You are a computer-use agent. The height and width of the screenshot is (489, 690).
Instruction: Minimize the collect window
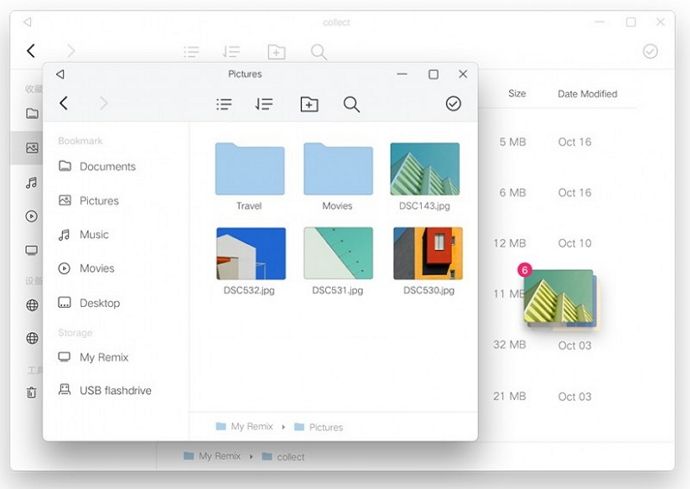(599, 22)
